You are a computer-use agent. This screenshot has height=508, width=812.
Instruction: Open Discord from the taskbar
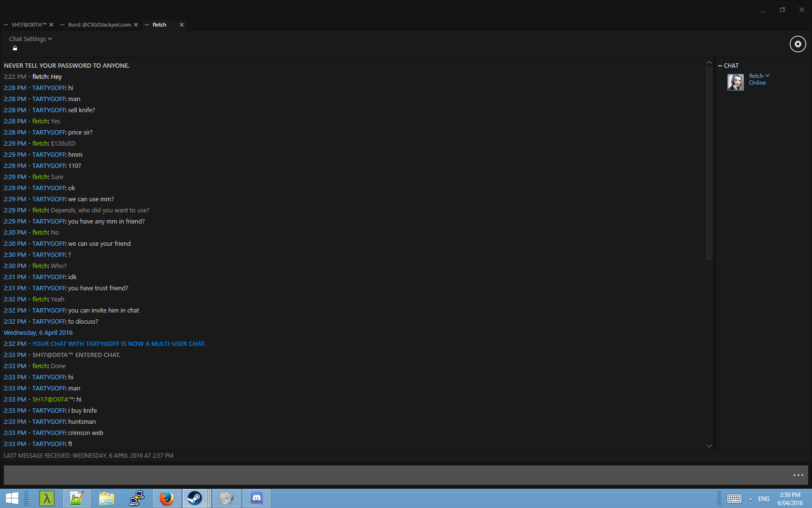coord(257,498)
